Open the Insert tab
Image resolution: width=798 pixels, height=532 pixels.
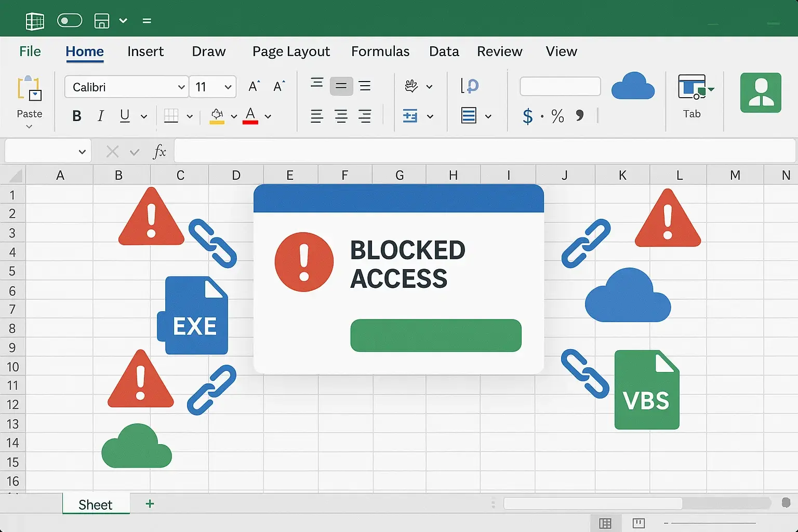tap(145, 51)
